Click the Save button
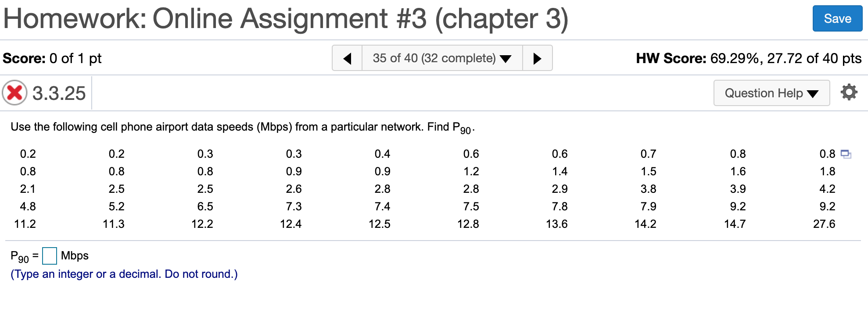868x312 pixels. [837, 18]
